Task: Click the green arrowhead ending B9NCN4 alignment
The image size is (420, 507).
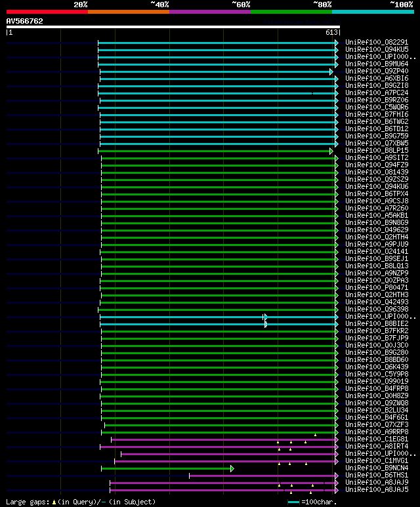Action: 232,468
